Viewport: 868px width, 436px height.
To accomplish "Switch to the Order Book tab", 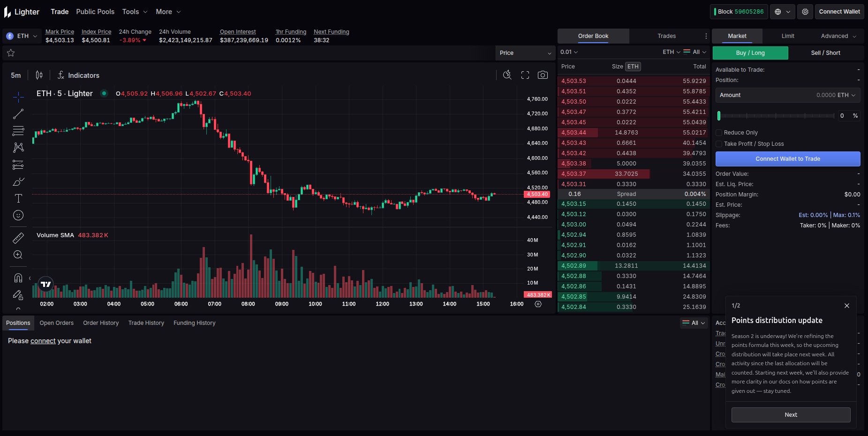I will click(x=593, y=36).
